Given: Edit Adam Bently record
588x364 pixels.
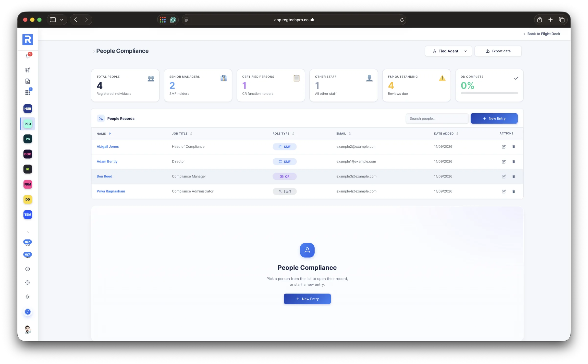Looking at the screenshot, I should pos(504,162).
